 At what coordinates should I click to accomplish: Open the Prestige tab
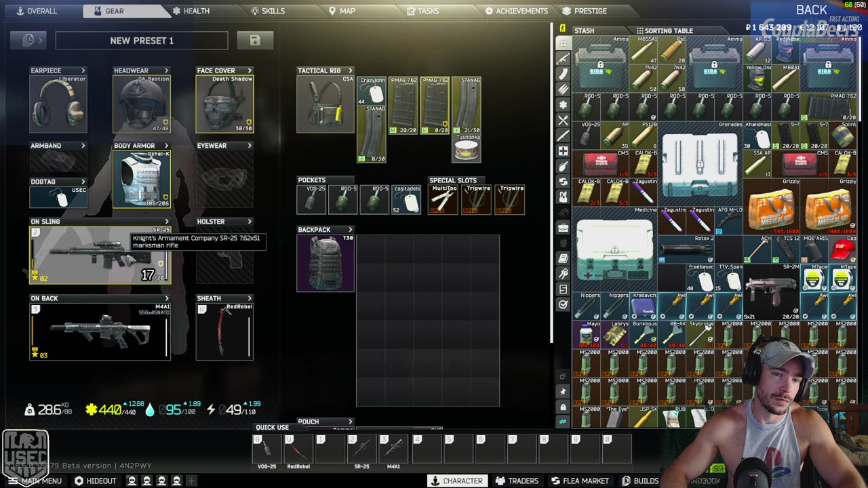tap(585, 11)
